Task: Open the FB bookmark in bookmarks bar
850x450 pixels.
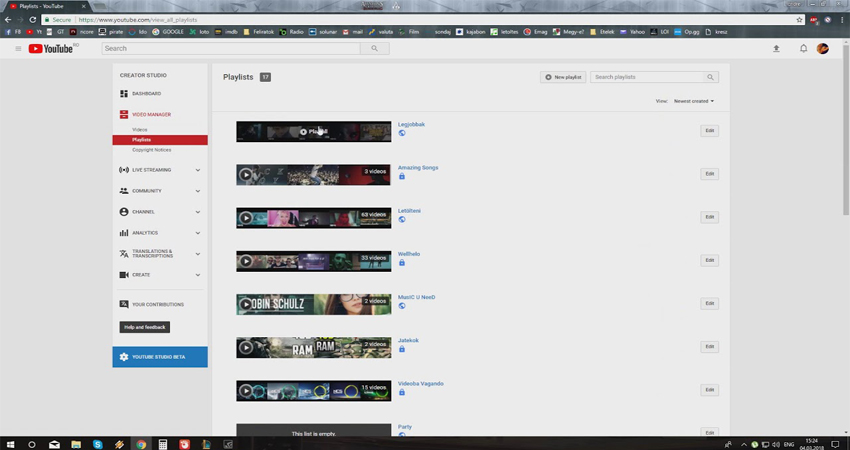Action: [14, 32]
